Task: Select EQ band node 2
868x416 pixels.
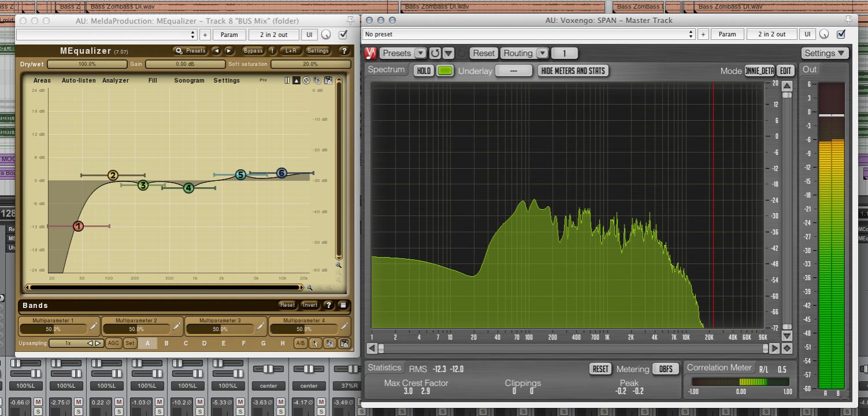Action: [x=113, y=175]
